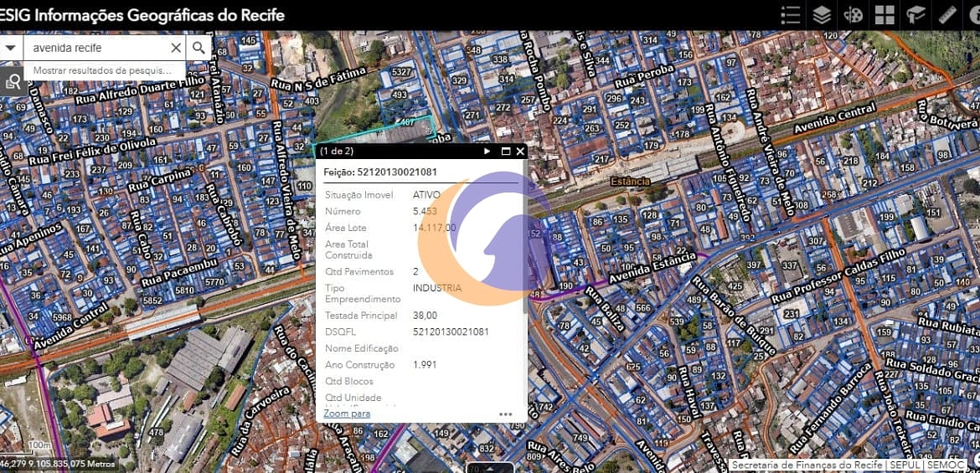Select 'Mostrar resultados da pesquis...' suggestion
This screenshot has width=980, height=473.
pos(102,71)
